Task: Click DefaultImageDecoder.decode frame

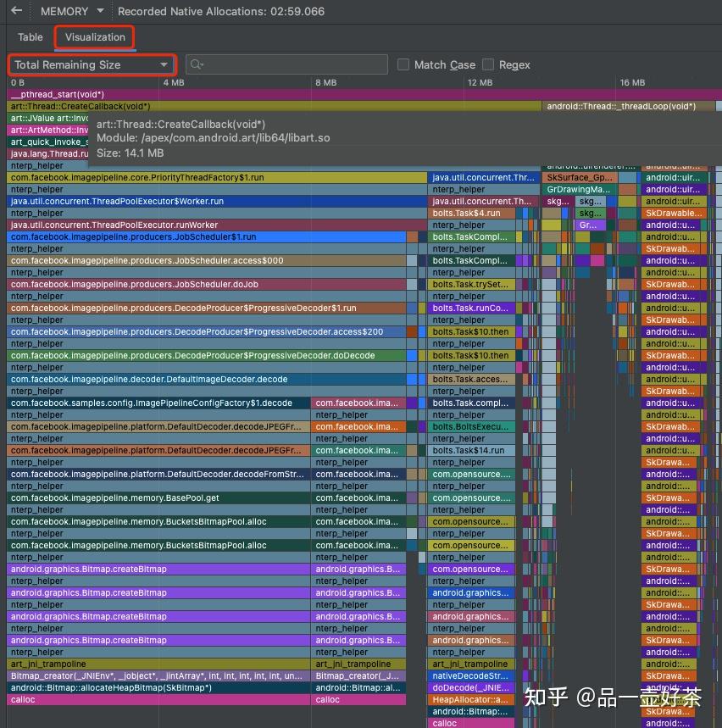Action: point(206,380)
